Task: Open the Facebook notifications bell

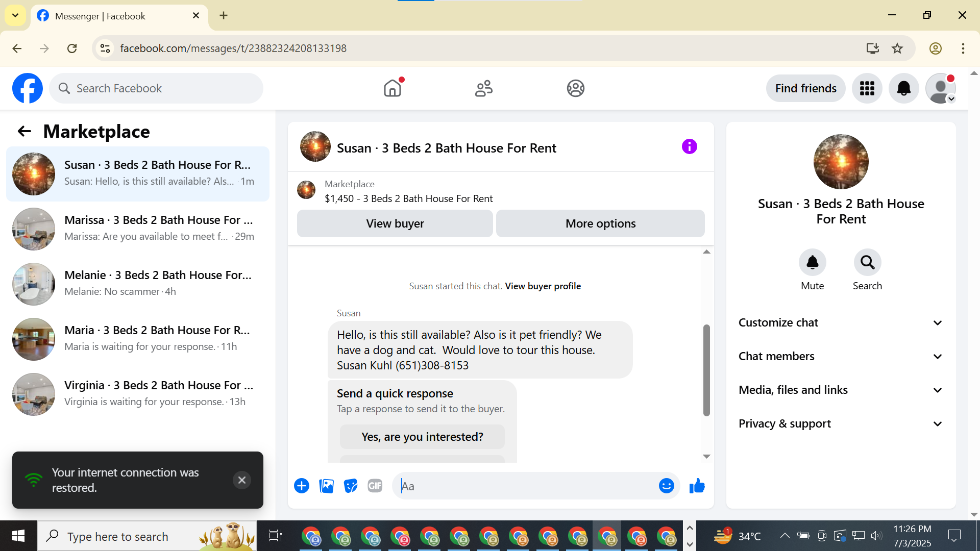Action: click(x=903, y=88)
